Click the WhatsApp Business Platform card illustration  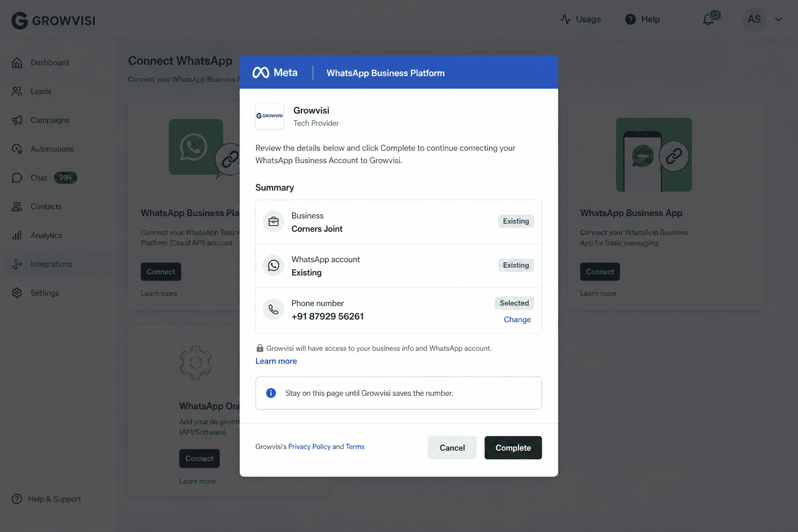204,149
